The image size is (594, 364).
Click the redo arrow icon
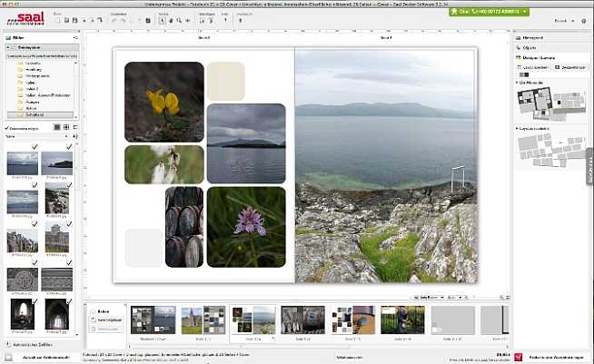[x=124, y=21]
